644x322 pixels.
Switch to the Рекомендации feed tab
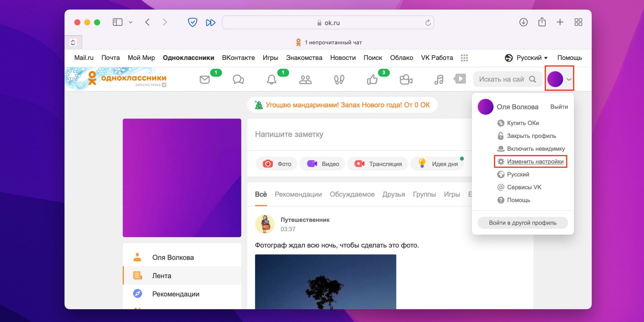[298, 194]
